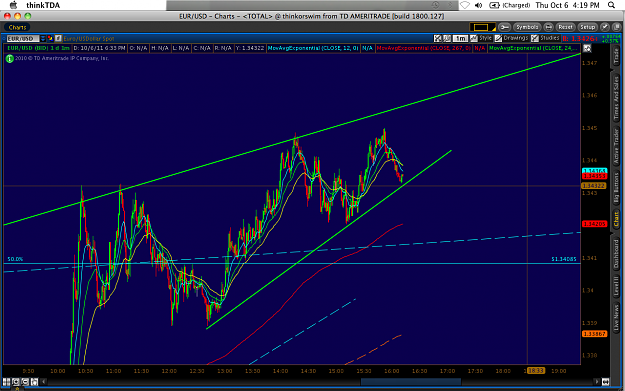Open the Times And Sales side tab
The image size is (625, 391).
point(616,97)
